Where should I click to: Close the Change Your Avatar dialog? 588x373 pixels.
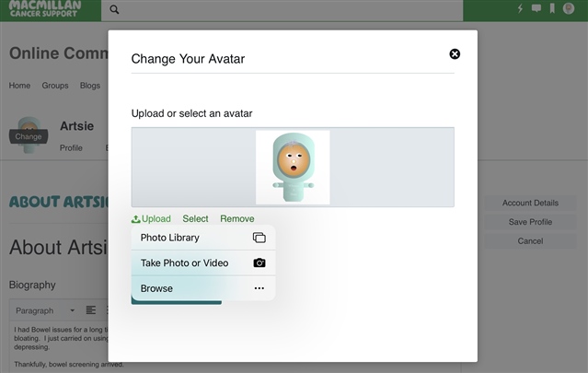(455, 54)
